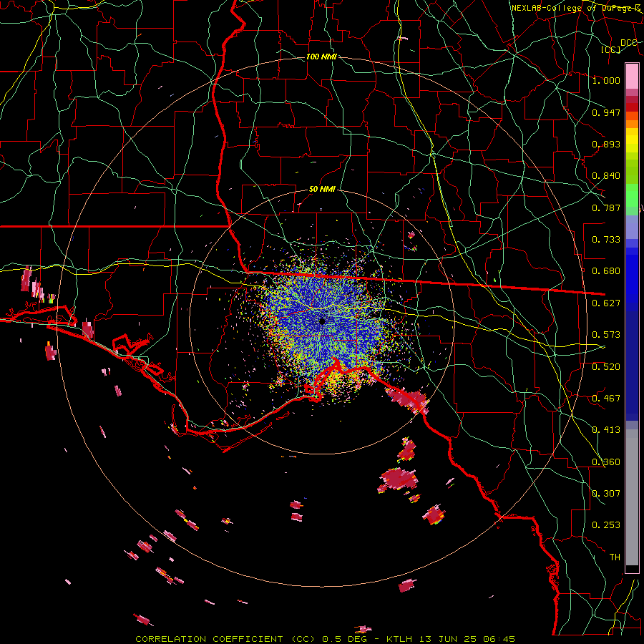Click the 0.840 color scale value
Viewport: 644px width, 644px height.
(x=606, y=176)
